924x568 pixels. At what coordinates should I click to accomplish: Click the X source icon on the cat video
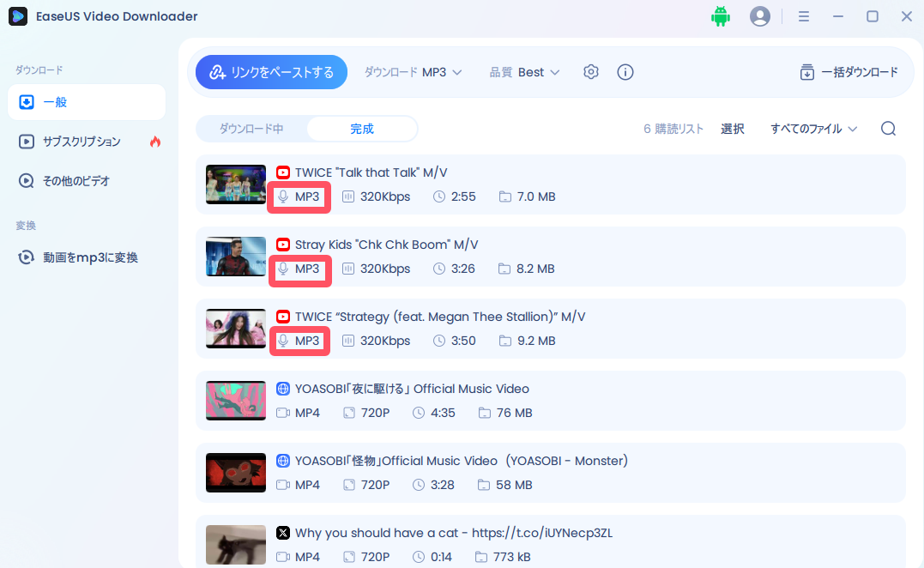click(283, 533)
